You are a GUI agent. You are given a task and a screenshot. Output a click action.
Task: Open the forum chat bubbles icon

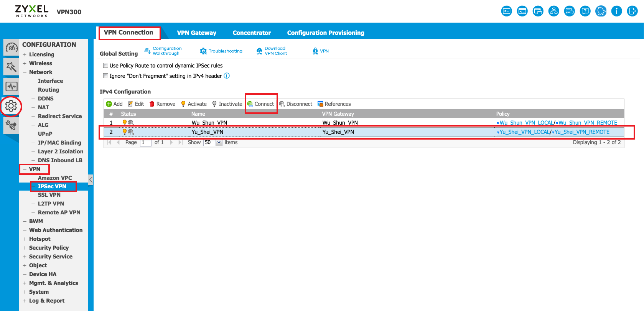click(x=569, y=11)
